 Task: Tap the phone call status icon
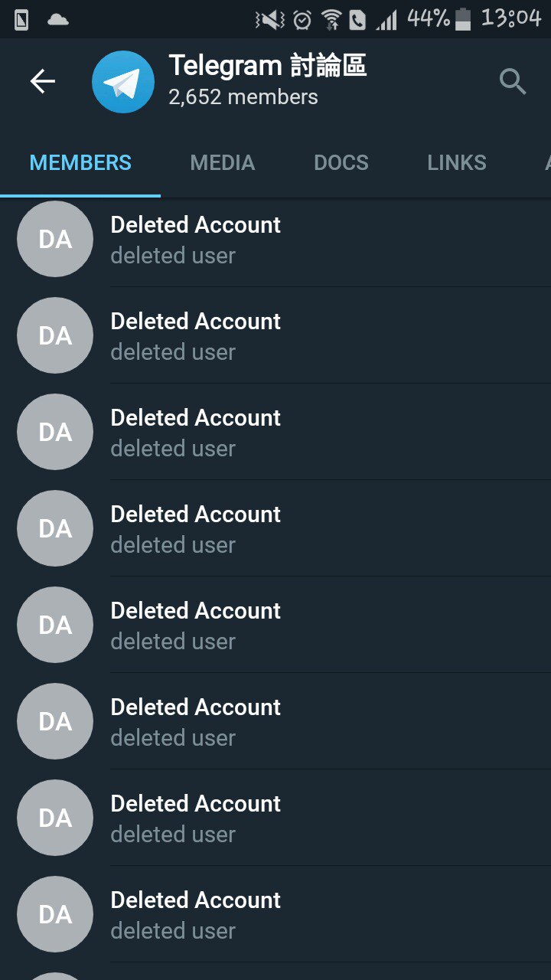pyautogui.click(x=358, y=20)
